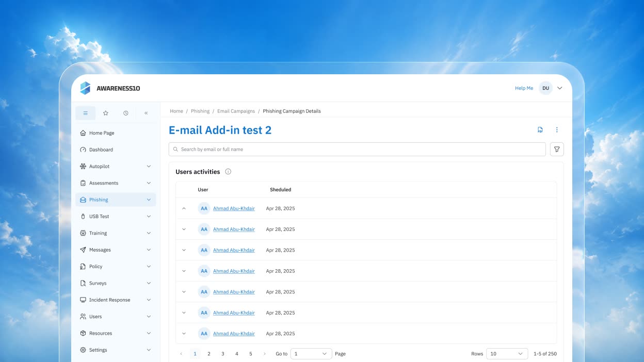Viewport: 644px width, 362px height.
Task: Open Home Page label in the sidebar
Action: click(x=102, y=133)
